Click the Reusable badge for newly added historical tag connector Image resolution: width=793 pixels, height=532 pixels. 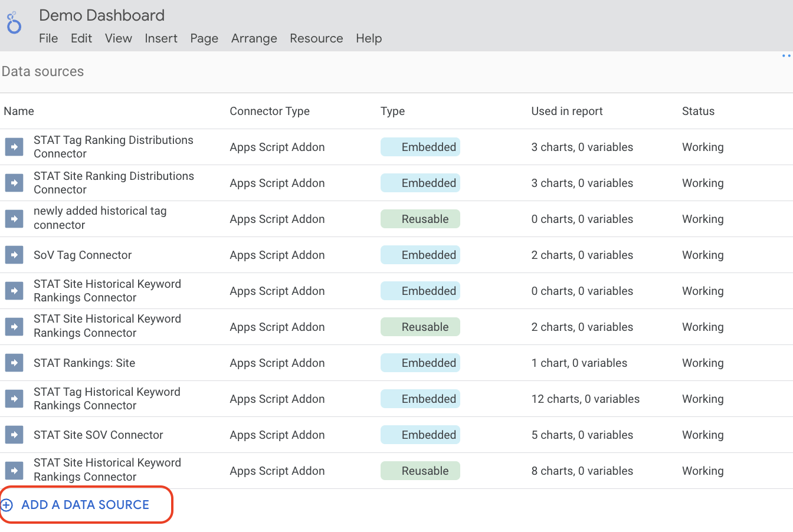[420, 219]
